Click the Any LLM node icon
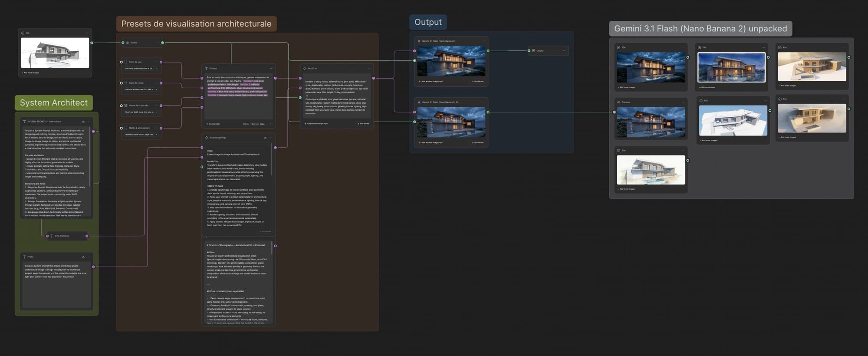868x356 pixels. (305, 68)
